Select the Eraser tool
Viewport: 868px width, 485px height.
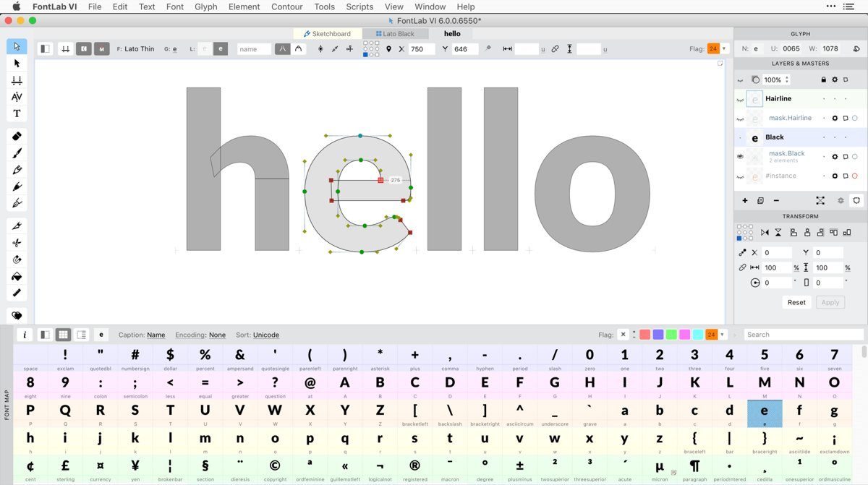pos(17,136)
